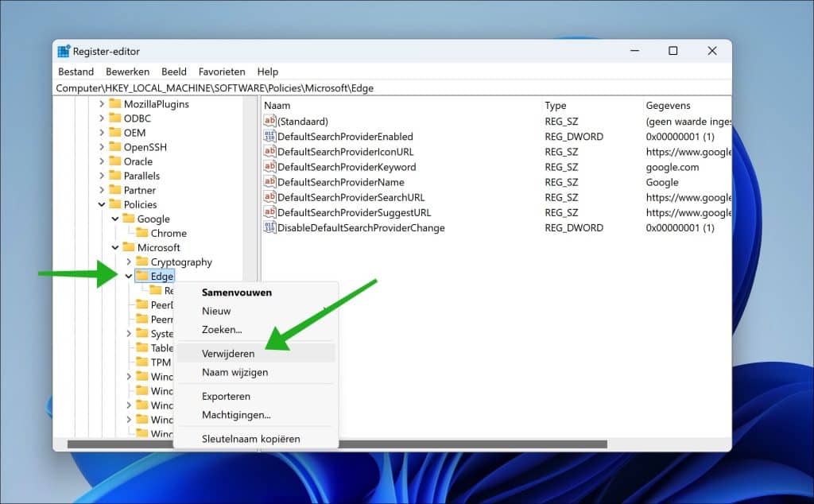Image resolution: width=814 pixels, height=504 pixels.
Task: Click the icon beside DefaultSearchProviderSearchURL
Action: pos(270,196)
